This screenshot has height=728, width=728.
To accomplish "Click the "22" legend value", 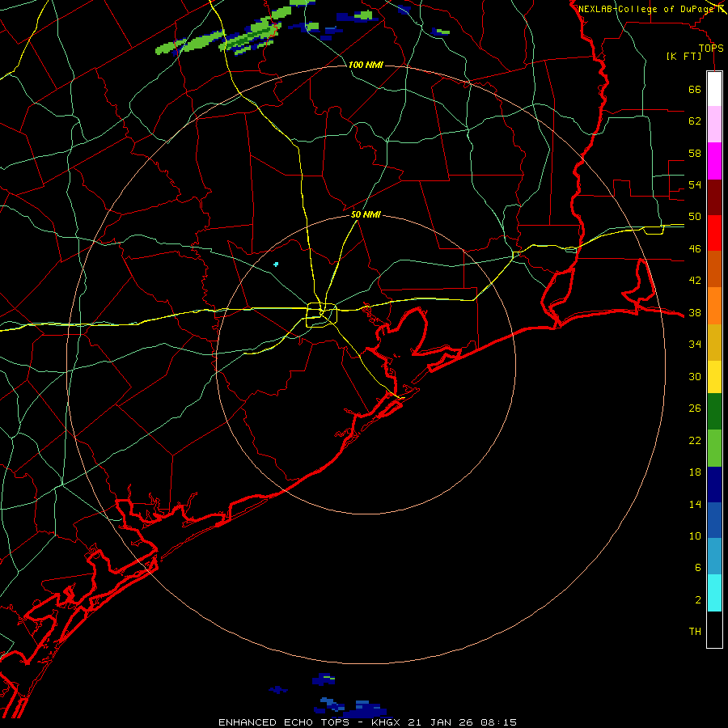I will pos(695,440).
